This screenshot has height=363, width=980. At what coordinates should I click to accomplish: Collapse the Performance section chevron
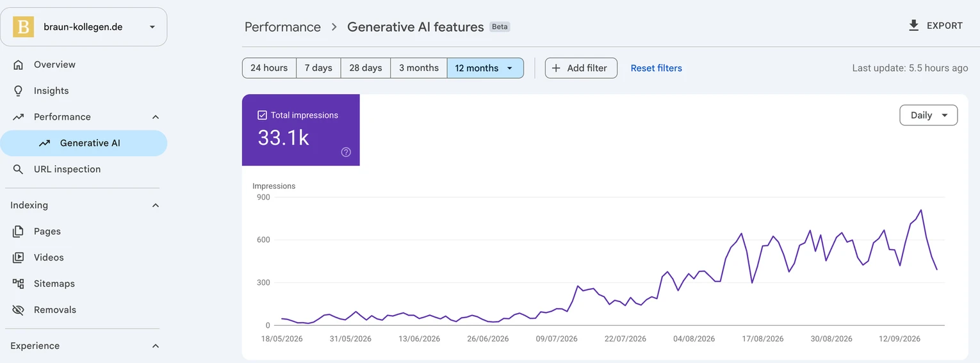pyautogui.click(x=155, y=117)
